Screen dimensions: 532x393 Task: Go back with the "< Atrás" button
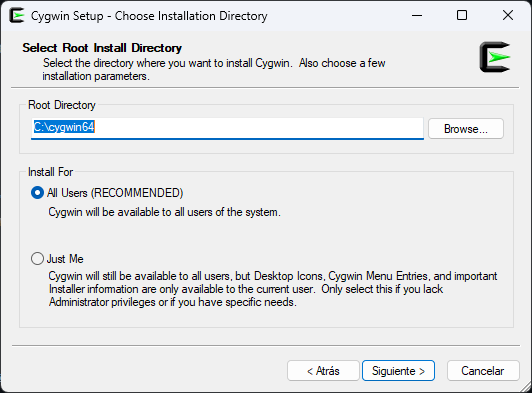[323, 371]
